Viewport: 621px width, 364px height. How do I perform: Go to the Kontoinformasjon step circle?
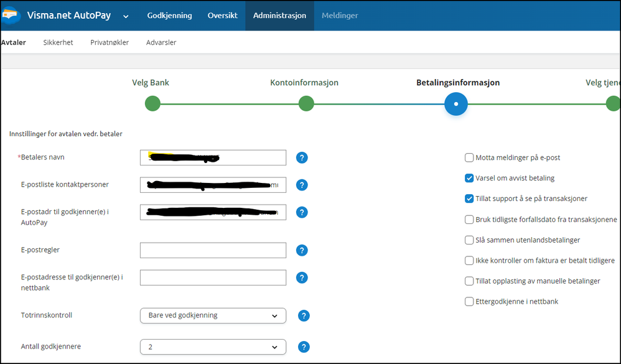(x=306, y=104)
